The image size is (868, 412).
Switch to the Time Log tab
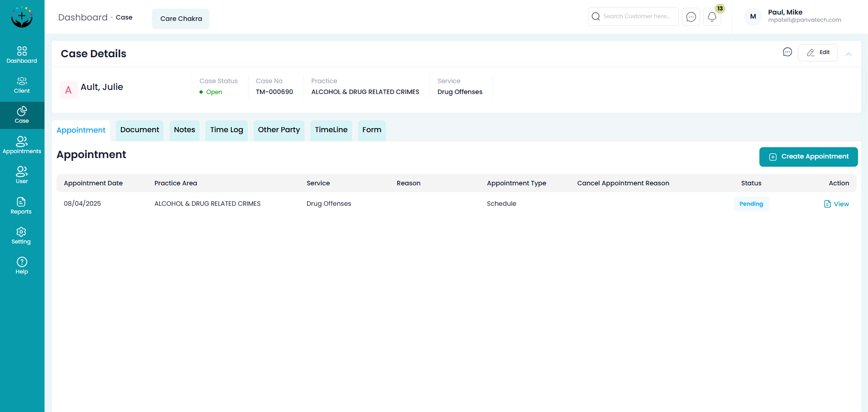pyautogui.click(x=226, y=130)
